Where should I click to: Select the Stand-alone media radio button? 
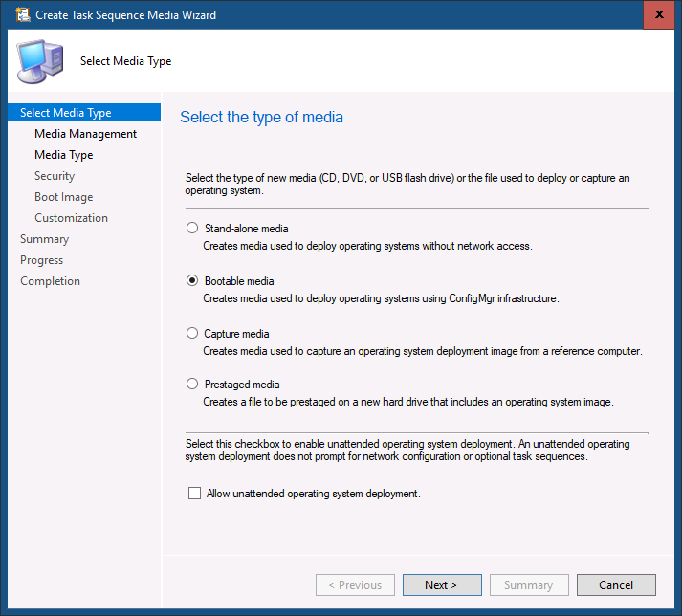tap(192, 228)
